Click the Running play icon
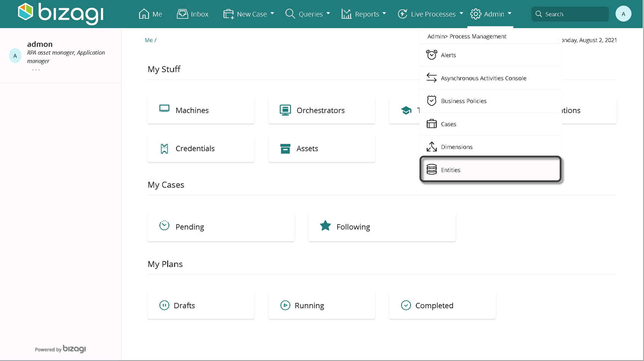 pyautogui.click(x=285, y=305)
